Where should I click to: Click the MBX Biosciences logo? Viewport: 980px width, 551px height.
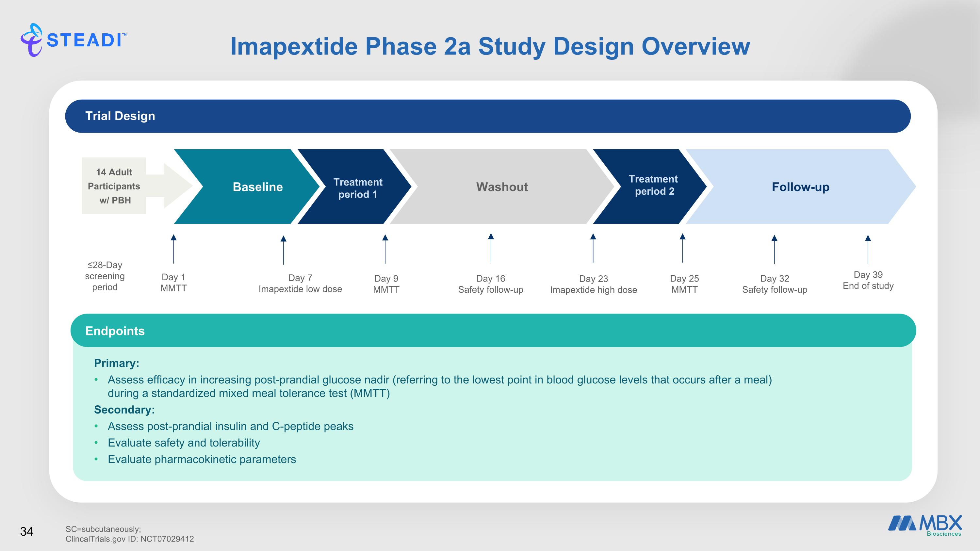[925, 526]
